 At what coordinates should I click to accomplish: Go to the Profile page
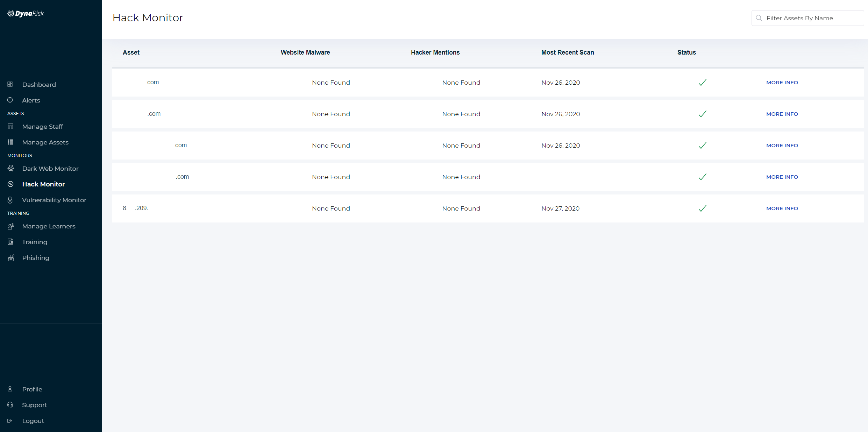(32, 389)
